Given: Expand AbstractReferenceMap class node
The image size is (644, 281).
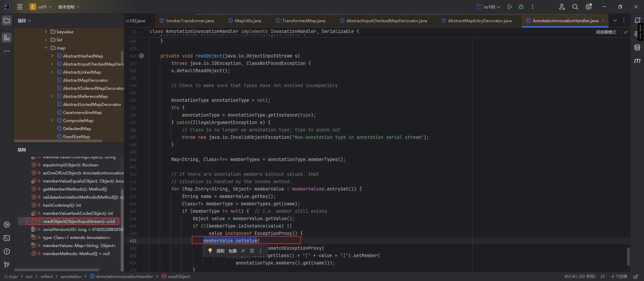Looking at the screenshot, I should coord(52,96).
